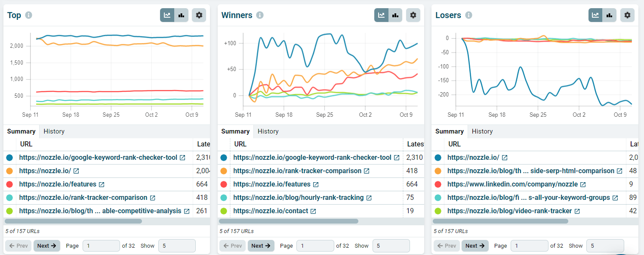Open settings gear in Losers panel

[627, 15]
